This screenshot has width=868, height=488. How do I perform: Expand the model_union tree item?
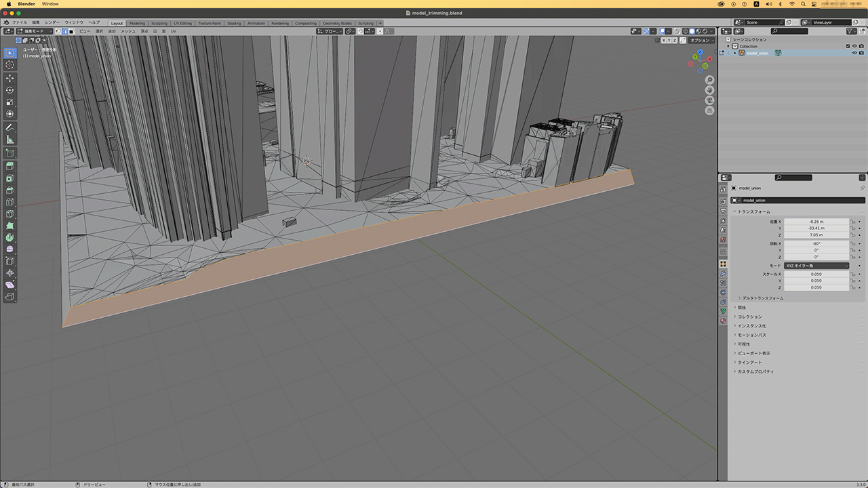(x=734, y=53)
